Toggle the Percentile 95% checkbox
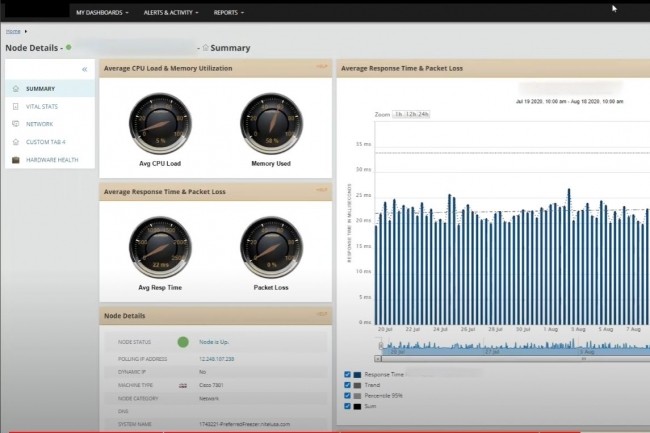650x433 pixels. point(347,395)
